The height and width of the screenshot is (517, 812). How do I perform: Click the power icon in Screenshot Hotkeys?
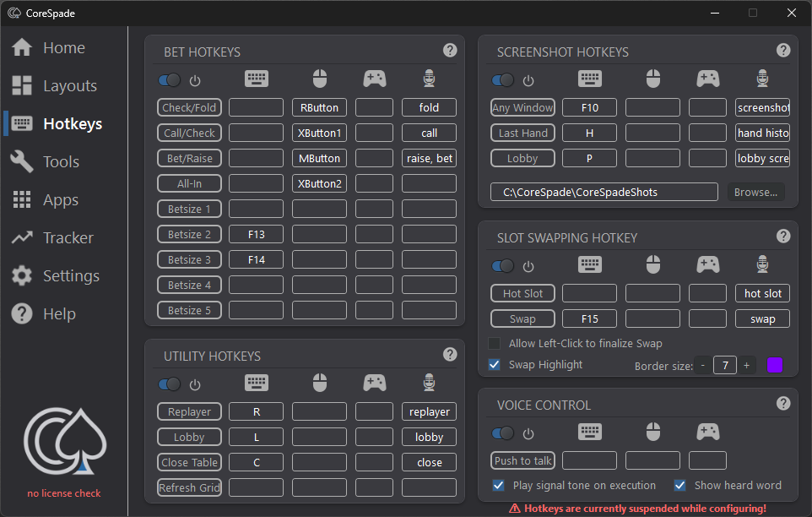click(x=528, y=81)
